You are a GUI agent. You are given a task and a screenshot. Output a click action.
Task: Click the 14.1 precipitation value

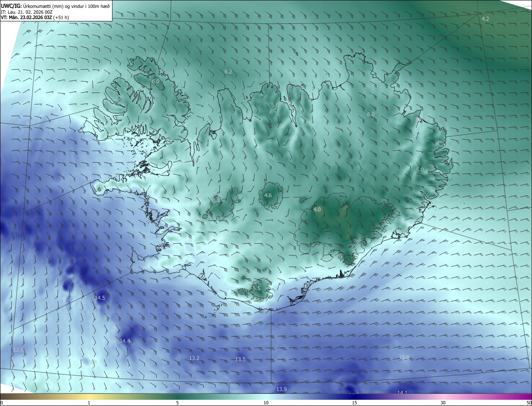tap(402, 392)
